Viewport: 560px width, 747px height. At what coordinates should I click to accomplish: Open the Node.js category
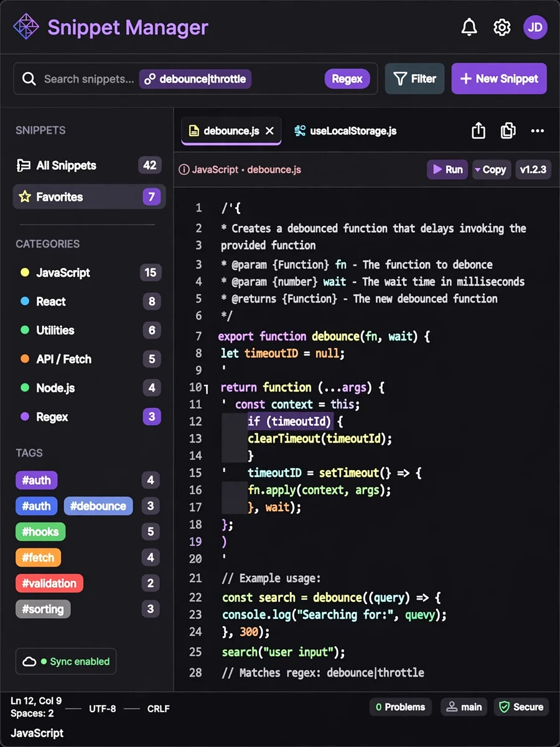pos(89,388)
